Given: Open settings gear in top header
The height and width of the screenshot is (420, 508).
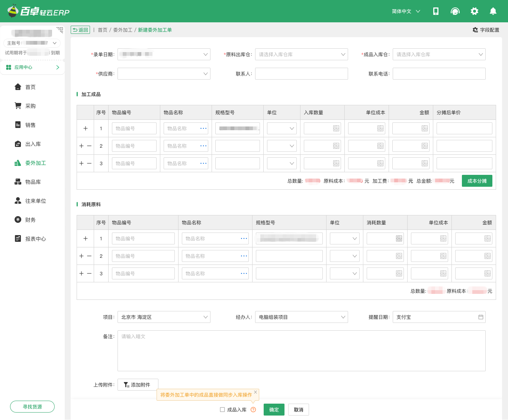Looking at the screenshot, I should click(x=474, y=11).
